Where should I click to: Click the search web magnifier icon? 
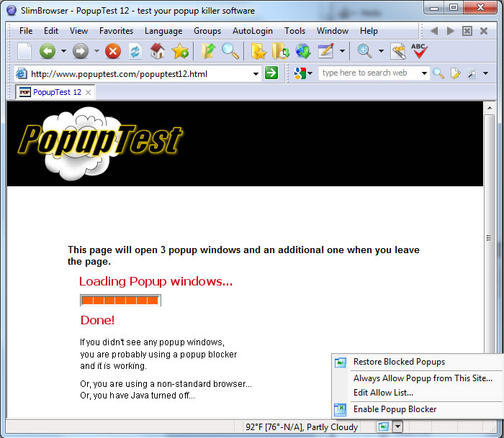coord(438,73)
